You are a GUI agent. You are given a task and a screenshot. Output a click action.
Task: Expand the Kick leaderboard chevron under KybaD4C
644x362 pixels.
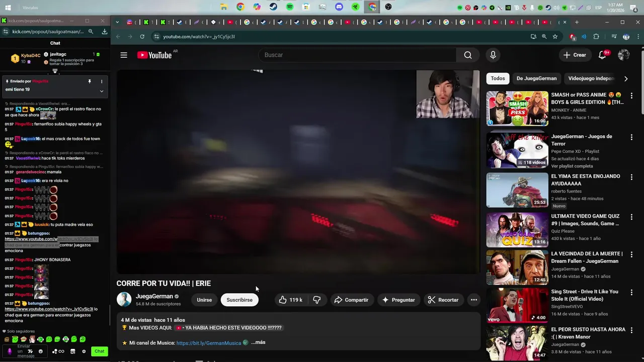[55, 71]
